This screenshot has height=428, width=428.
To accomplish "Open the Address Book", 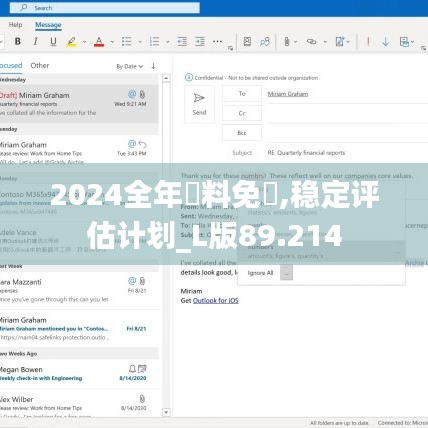I will 247,42.
